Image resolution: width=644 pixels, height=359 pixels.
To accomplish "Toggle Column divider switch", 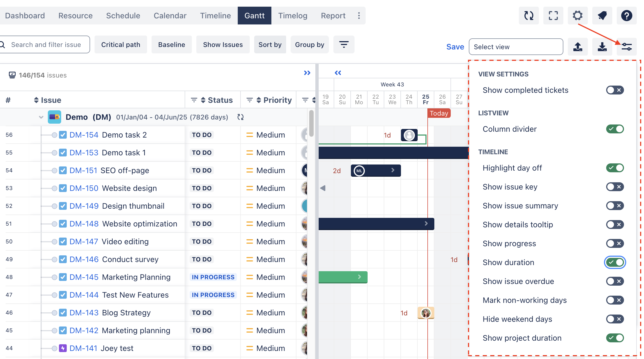I will tap(615, 129).
